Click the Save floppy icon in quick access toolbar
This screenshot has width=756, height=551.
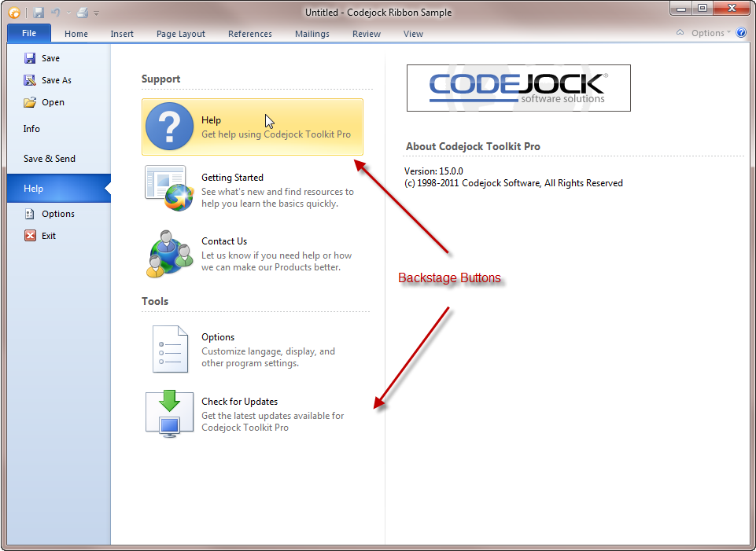point(39,13)
